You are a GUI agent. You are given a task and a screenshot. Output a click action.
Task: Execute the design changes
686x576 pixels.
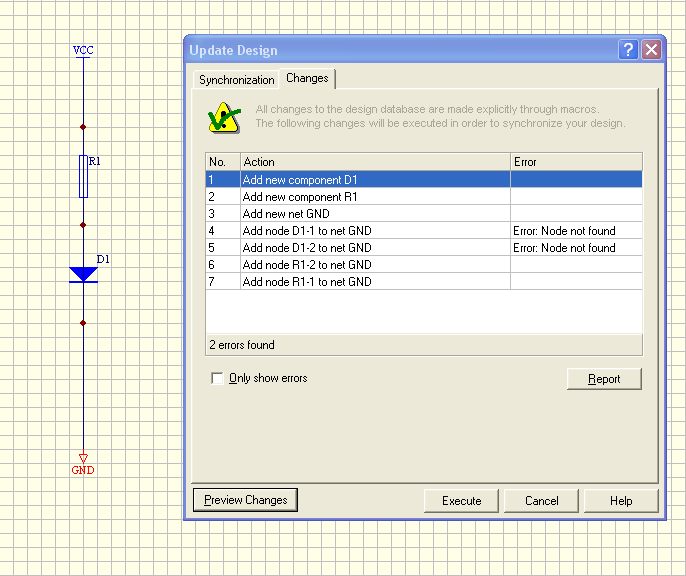point(461,501)
